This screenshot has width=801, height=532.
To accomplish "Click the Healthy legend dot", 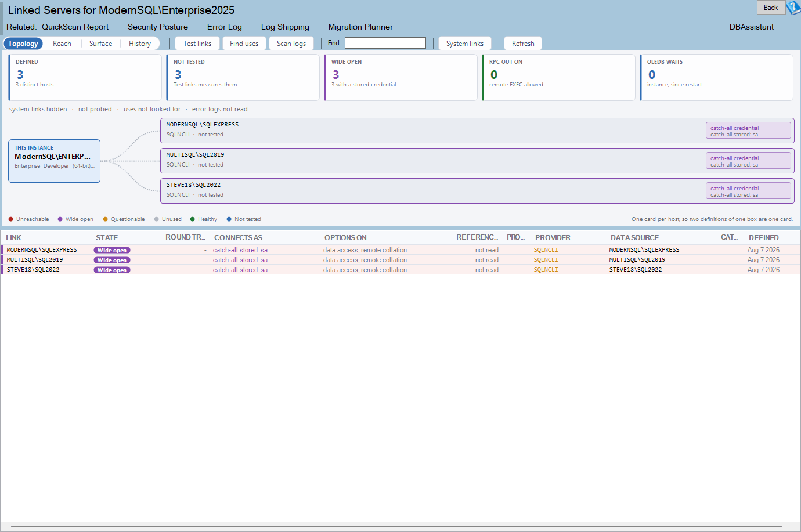I will [x=193, y=219].
